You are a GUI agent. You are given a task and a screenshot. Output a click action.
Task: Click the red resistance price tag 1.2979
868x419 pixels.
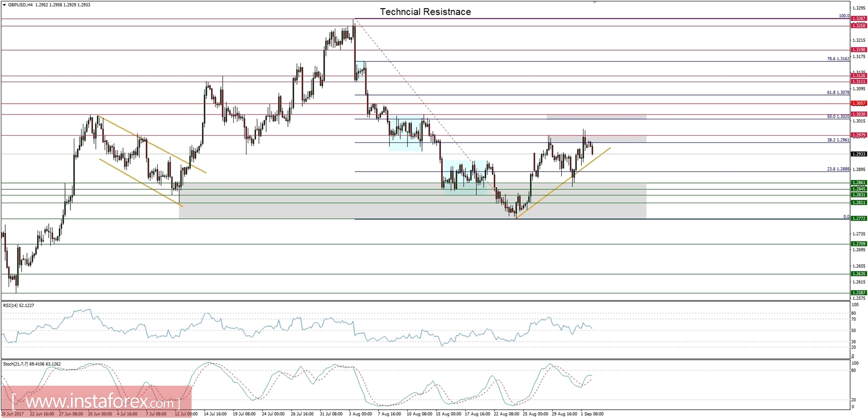click(859, 135)
